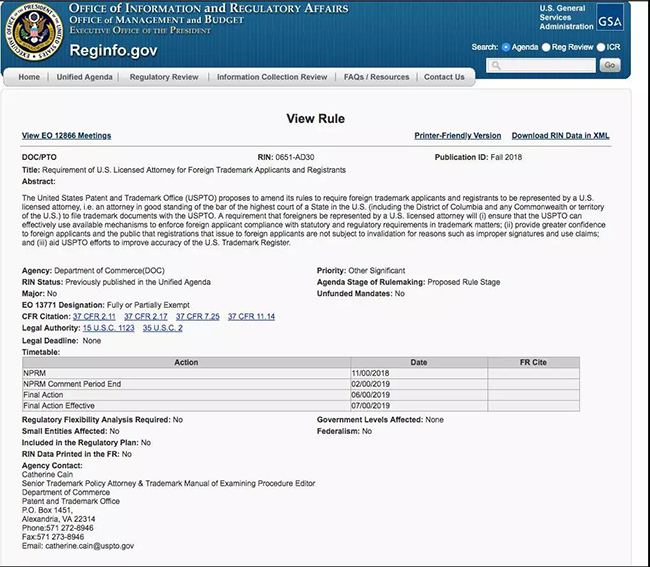Viewport: 650px width, 567px height.
Task: Click the Alexandria, VA 22314 address line
Action: coord(58,519)
